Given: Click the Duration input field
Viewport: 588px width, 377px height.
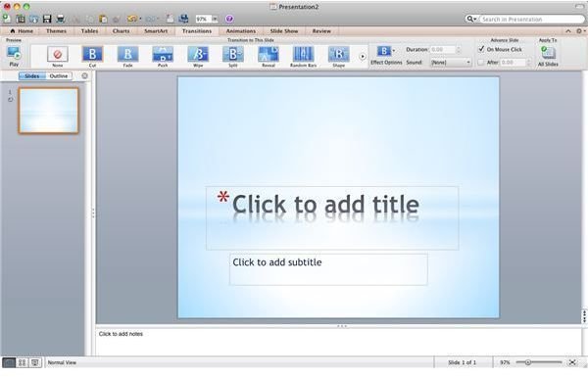Looking at the screenshot, I should tap(443, 50).
